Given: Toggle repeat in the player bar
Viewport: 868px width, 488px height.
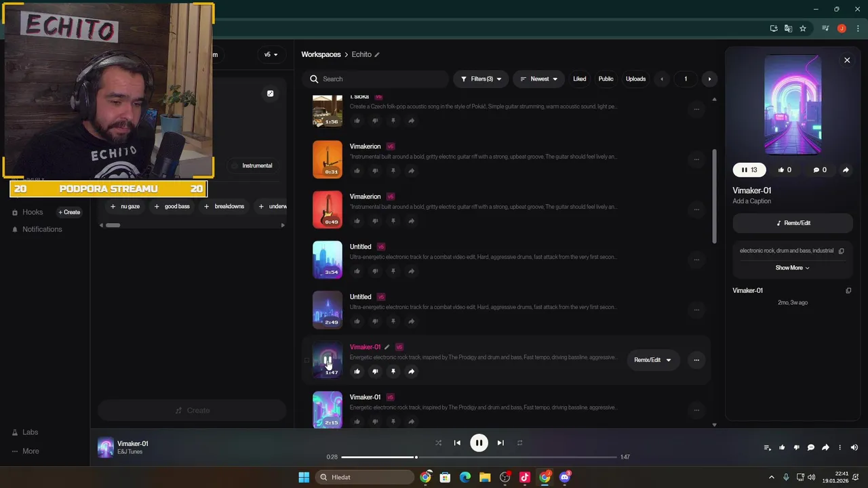Looking at the screenshot, I should [519, 443].
